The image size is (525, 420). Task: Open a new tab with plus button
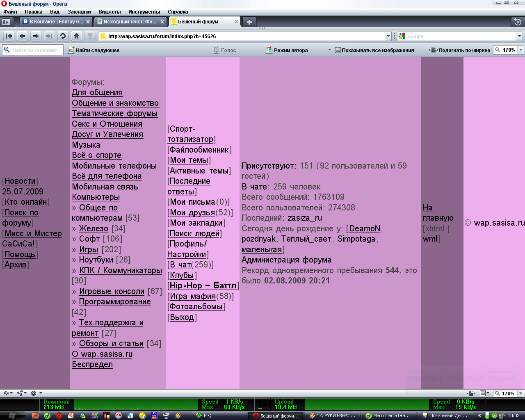click(249, 22)
